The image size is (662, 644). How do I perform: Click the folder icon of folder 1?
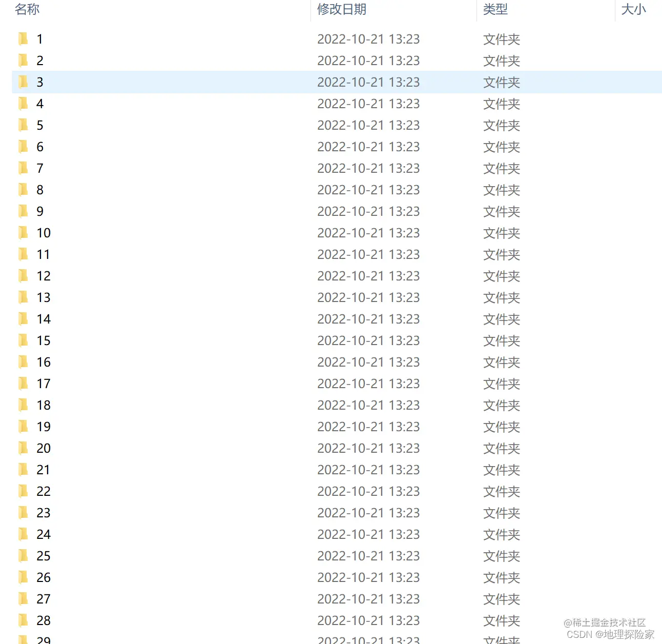[23, 39]
